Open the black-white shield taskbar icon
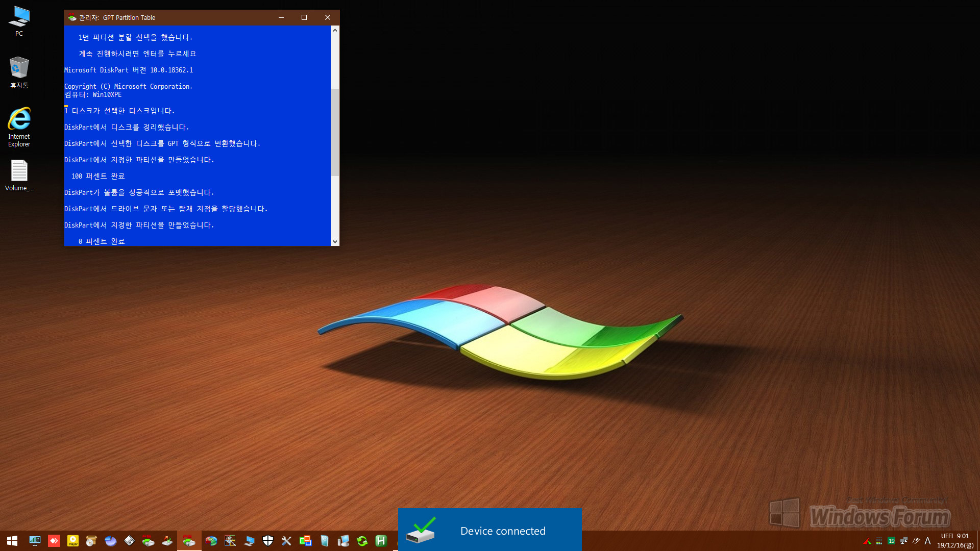This screenshot has height=551, width=980. coord(268,541)
